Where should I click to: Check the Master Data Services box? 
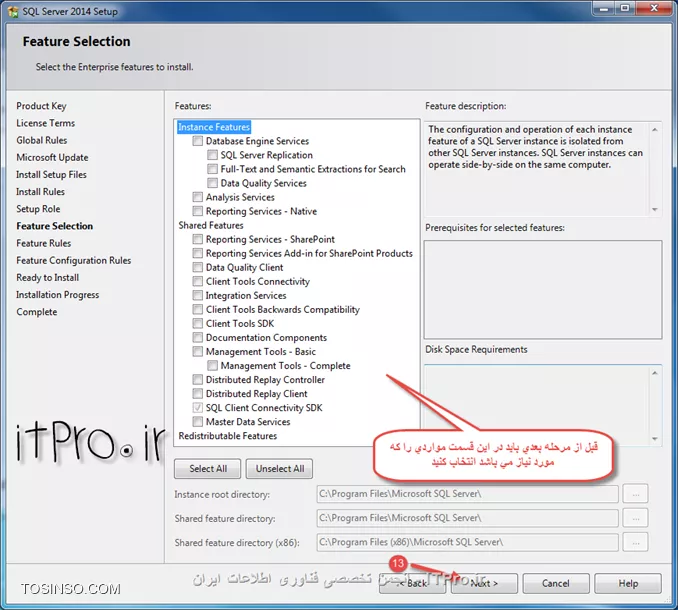point(198,422)
